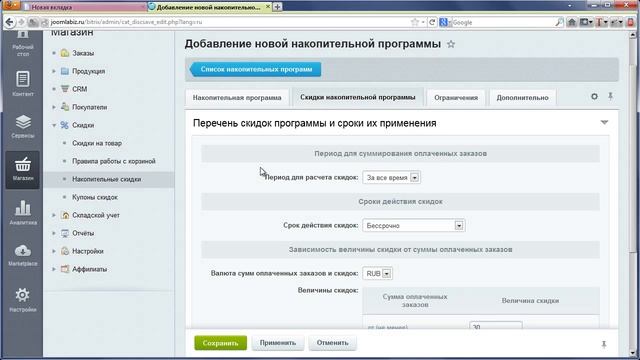Screen dimensions: 640x360
Task: Click the browser back arrow
Action: point(9,22)
